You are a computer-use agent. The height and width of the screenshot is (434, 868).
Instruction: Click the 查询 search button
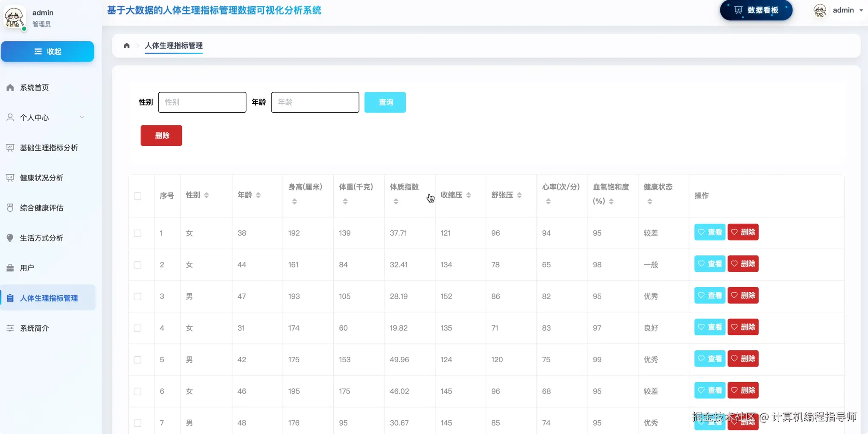385,102
